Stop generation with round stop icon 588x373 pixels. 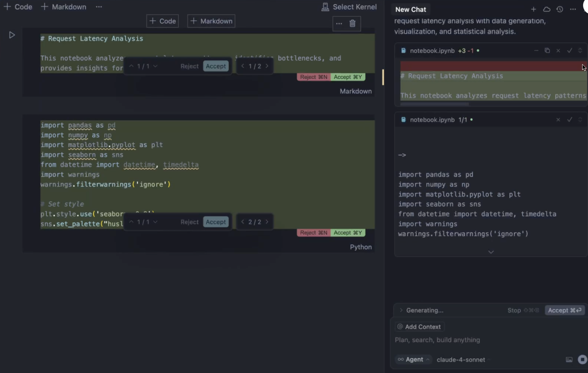pos(582,360)
